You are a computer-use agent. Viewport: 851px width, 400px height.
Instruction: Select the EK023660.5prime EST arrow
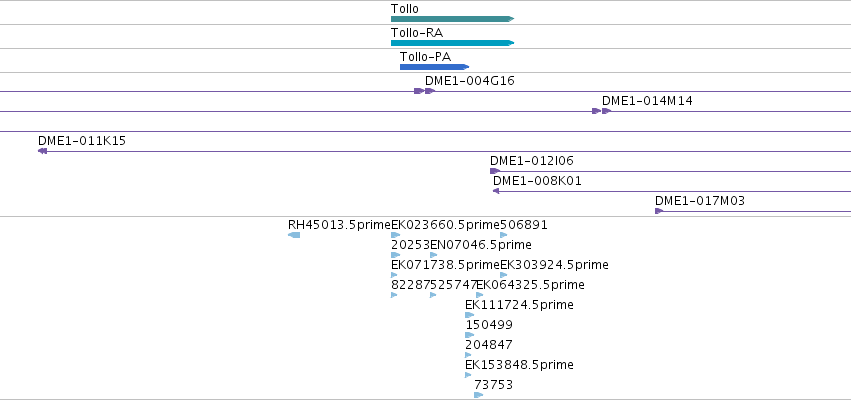[395, 235]
